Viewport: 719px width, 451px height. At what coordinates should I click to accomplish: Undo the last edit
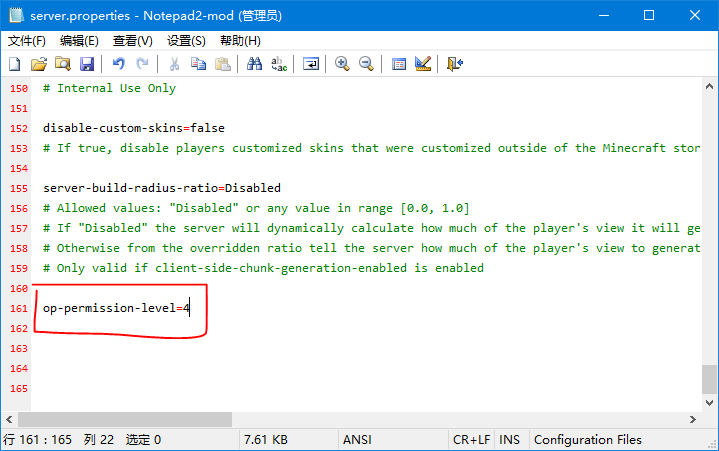click(x=119, y=64)
